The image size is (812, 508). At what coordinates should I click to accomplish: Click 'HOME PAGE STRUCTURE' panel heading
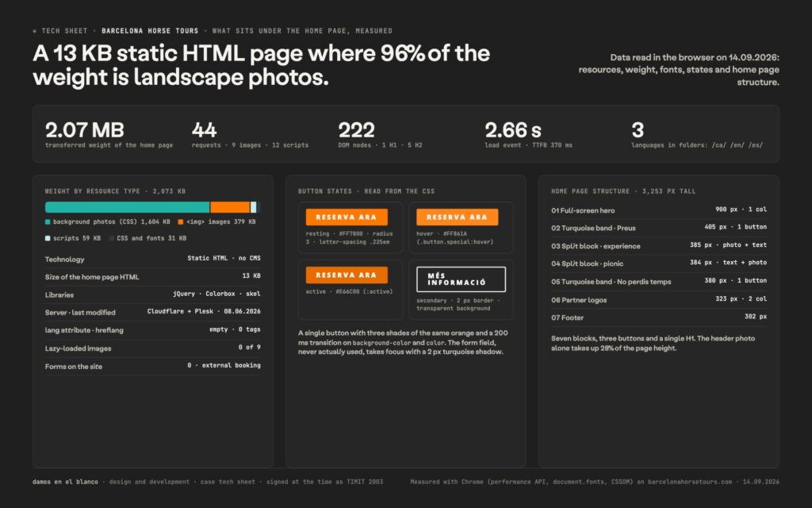[623, 191]
